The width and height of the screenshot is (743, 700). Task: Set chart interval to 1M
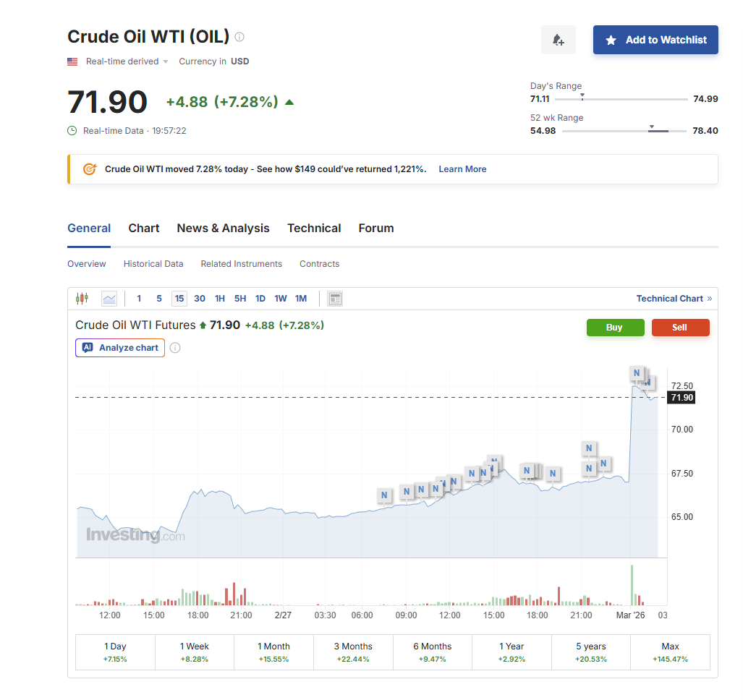pyautogui.click(x=301, y=299)
